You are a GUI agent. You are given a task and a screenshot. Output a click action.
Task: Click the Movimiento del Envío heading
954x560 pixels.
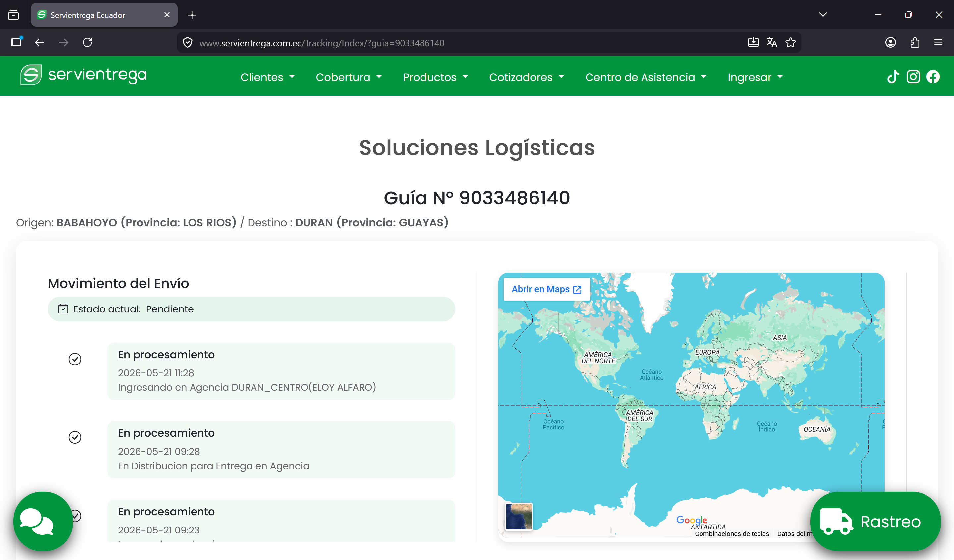pyautogui.click(x=118, y=283)
